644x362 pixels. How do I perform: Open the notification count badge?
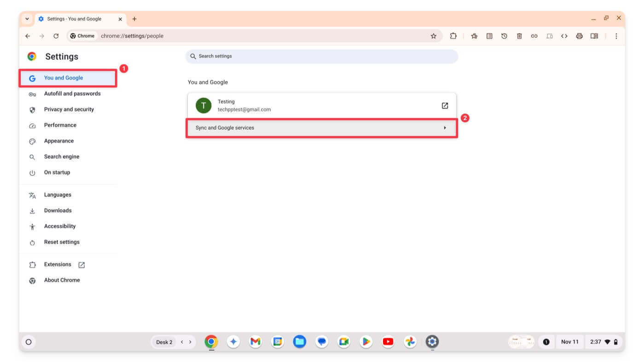[546, 342]
